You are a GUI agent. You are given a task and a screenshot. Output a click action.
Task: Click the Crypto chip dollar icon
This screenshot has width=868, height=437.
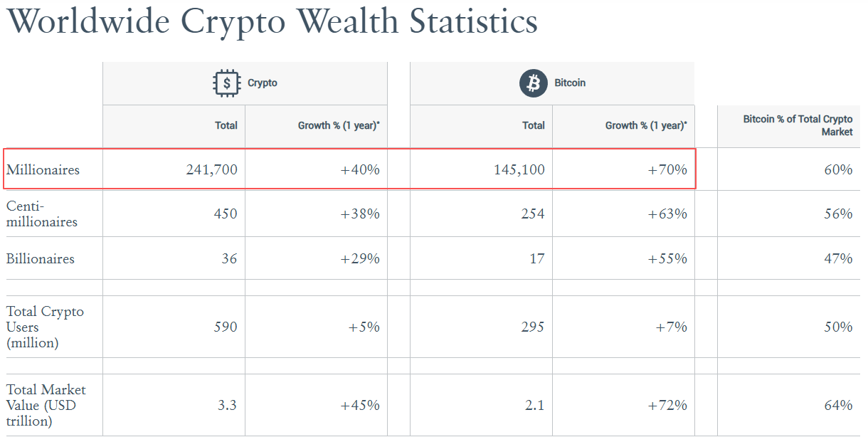[x=227, y=83]
